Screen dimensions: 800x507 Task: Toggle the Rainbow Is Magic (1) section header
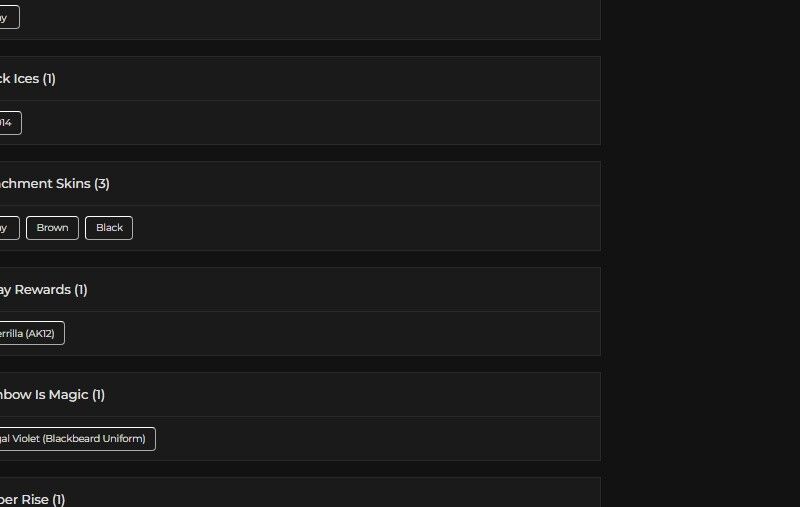tap(52, 395)
